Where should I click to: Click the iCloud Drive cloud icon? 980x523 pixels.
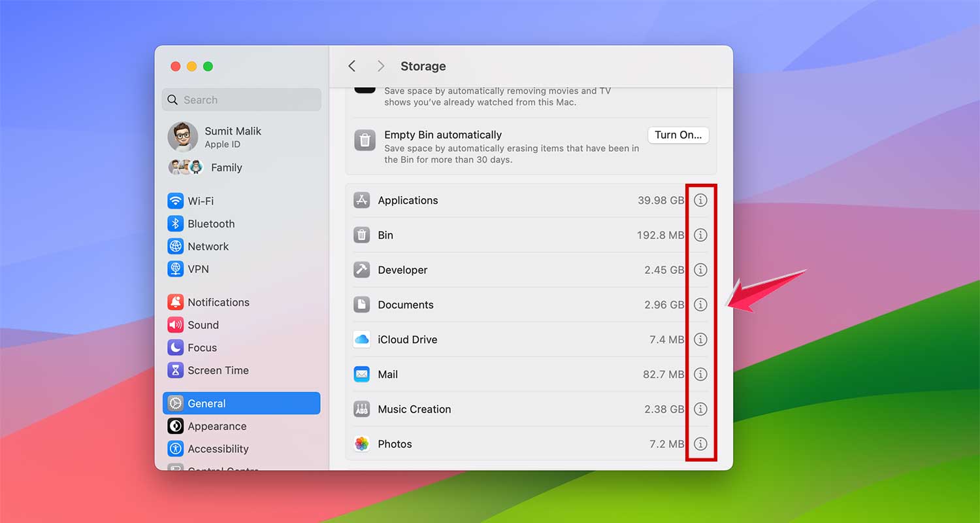[362, 339]
